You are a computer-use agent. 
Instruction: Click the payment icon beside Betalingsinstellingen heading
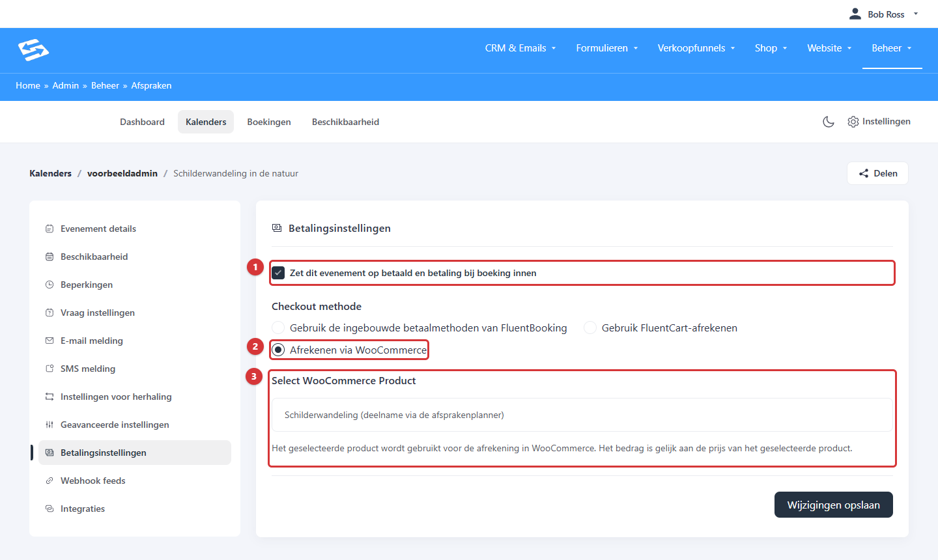click(x=277, y=228)
